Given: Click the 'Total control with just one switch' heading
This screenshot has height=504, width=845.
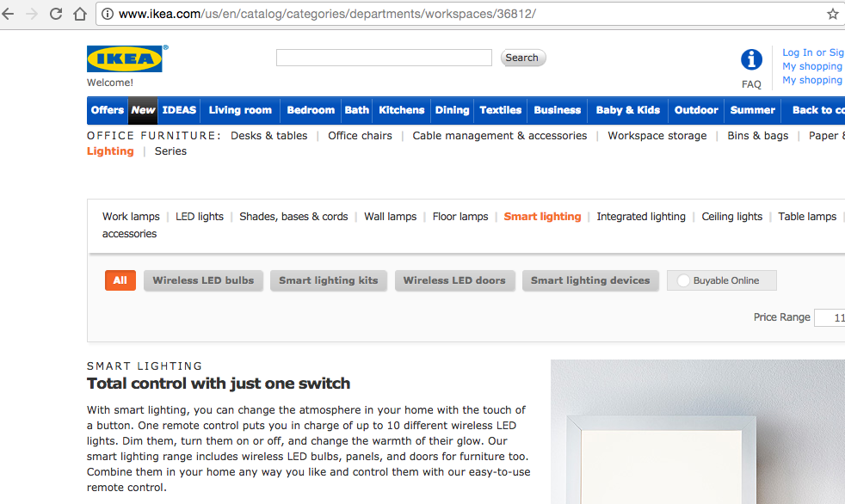Looking at the screenshot, I should pos(219,384).
